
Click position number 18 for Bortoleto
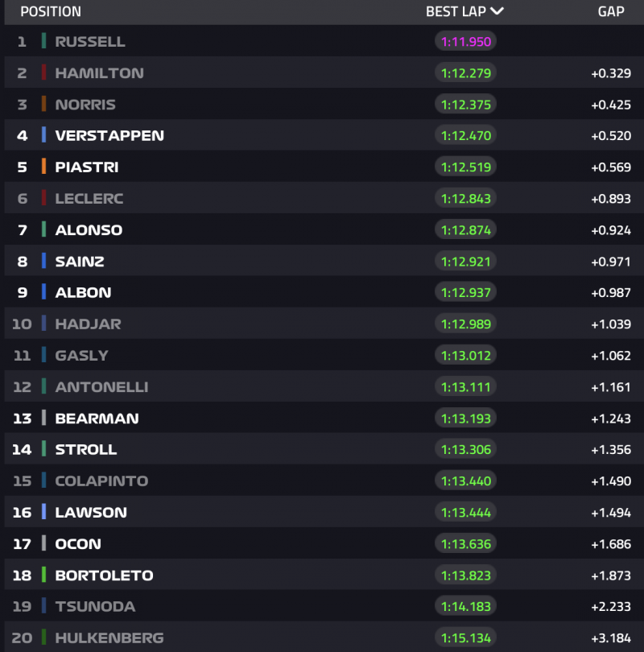pos(22,575)
